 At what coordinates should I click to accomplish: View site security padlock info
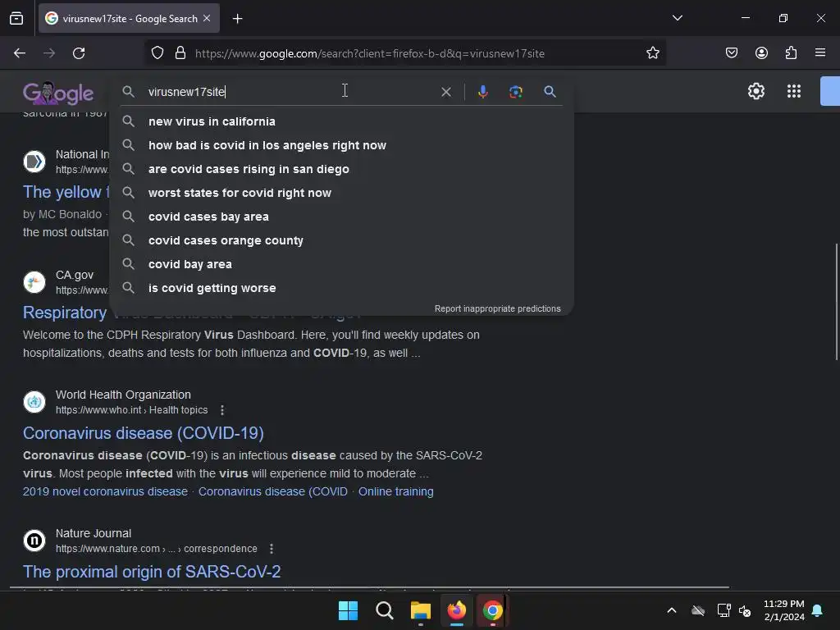coord(180,53)
